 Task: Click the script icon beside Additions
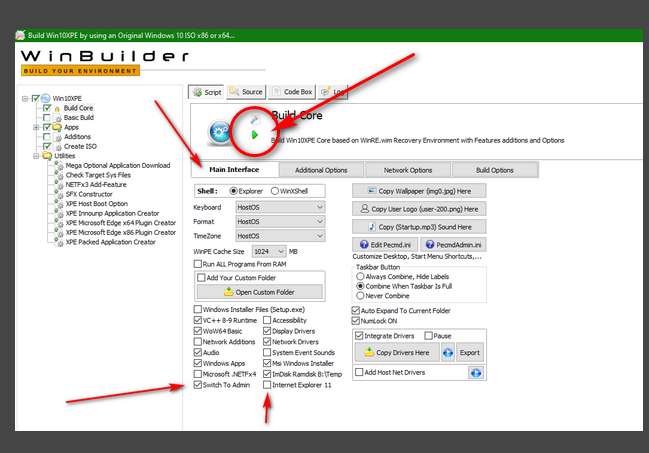pos(58,137)
